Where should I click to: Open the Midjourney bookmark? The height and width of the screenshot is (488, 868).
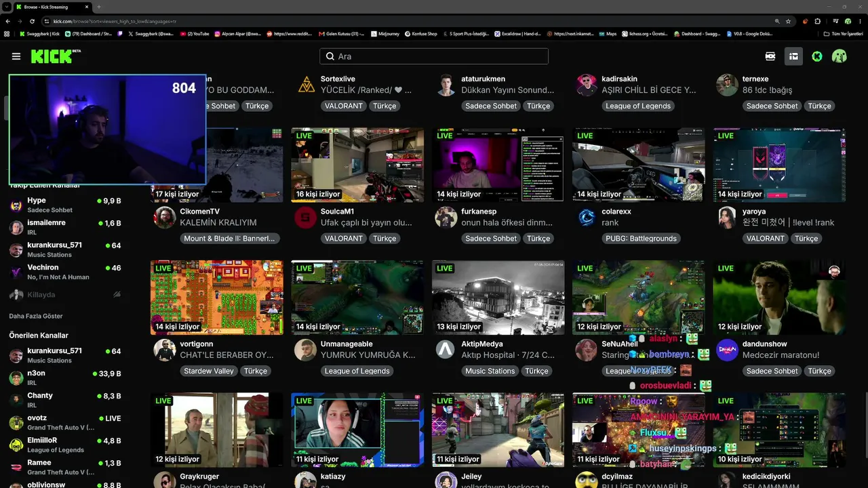pos(386,33)
